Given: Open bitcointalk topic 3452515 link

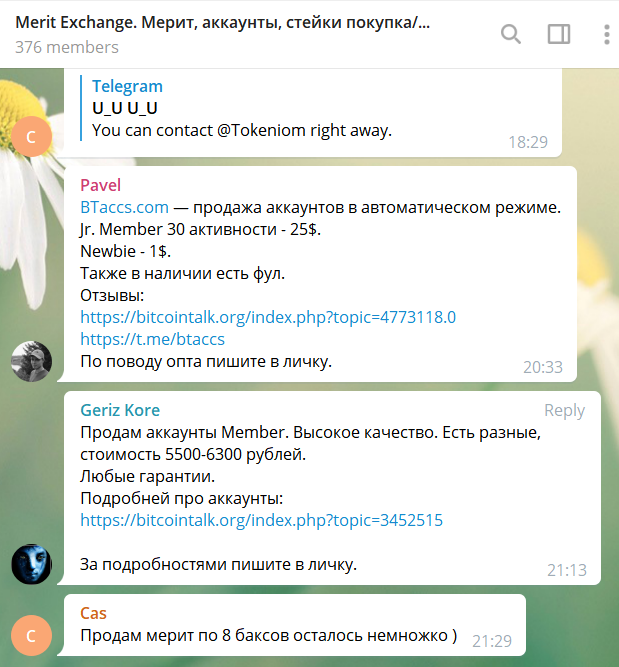Looking at the screenshot, I should tap(261, 520).
